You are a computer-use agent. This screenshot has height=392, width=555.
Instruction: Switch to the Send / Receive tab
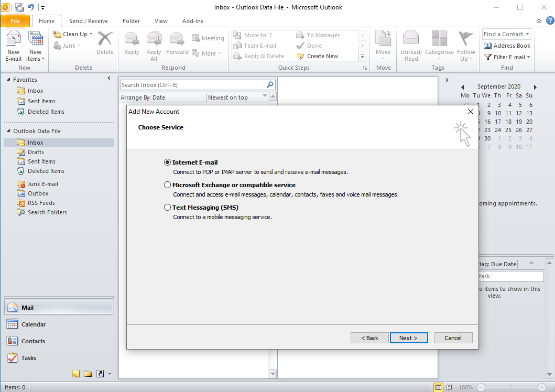coord(89,21)
